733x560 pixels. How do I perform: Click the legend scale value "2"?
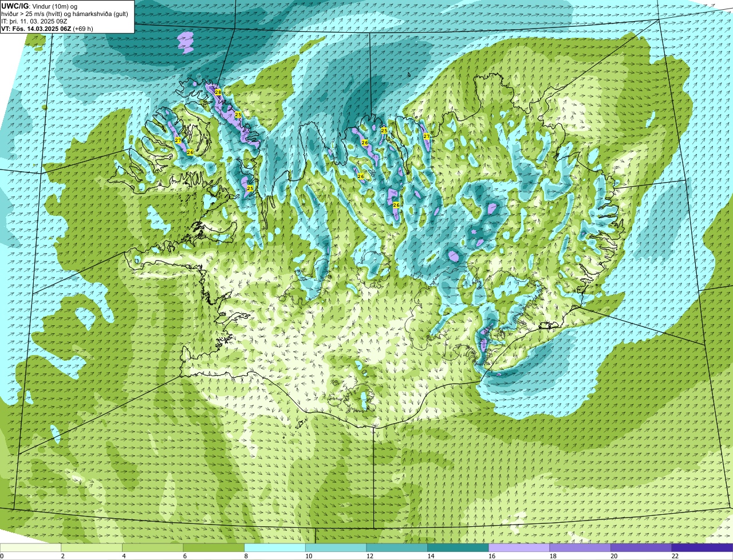62,556
